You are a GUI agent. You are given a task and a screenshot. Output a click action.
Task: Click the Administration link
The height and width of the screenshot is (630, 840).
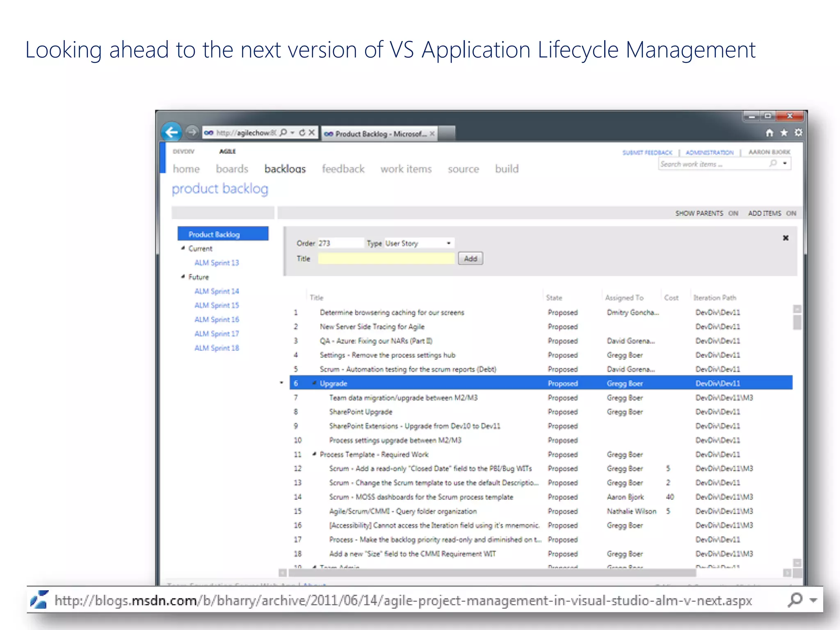710,153
